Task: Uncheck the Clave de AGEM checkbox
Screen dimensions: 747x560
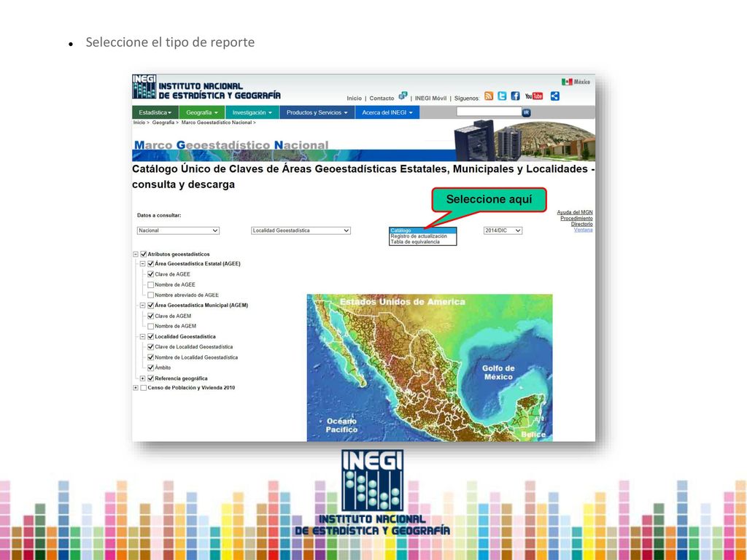Action: [x=150, y=316]
